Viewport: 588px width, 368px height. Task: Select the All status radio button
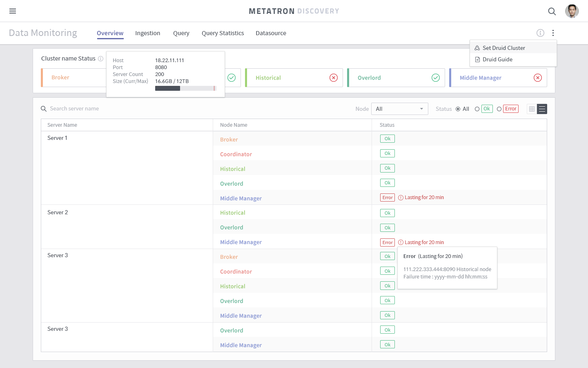click(459, 109)
